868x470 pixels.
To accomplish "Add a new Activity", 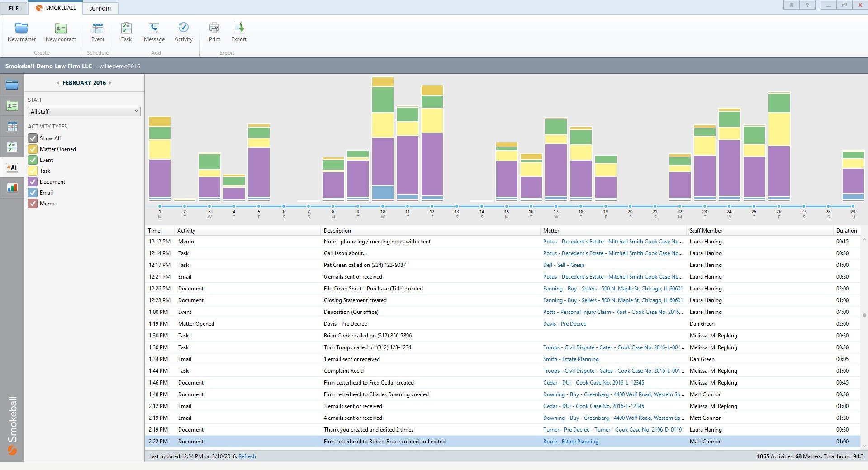I will click(183, 32).
